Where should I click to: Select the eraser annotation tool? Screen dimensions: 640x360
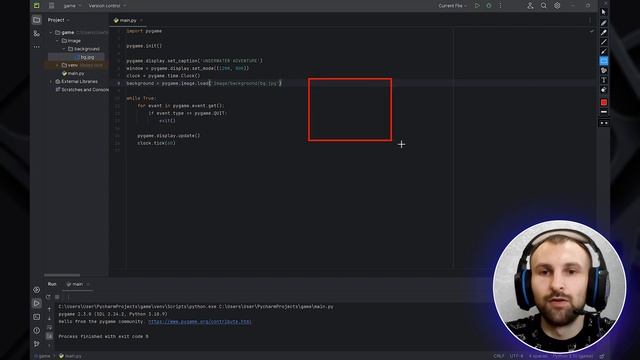click(x=604, y=90)
